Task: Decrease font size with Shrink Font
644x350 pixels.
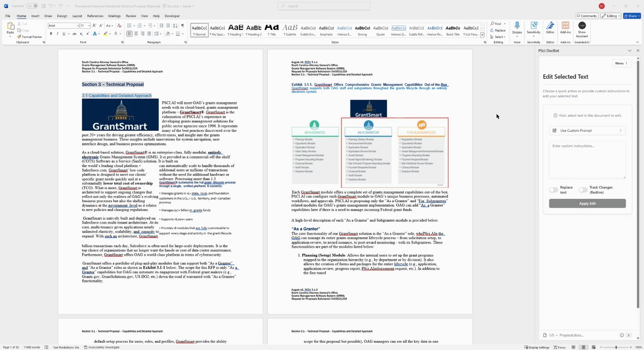Action: point(101,25)
